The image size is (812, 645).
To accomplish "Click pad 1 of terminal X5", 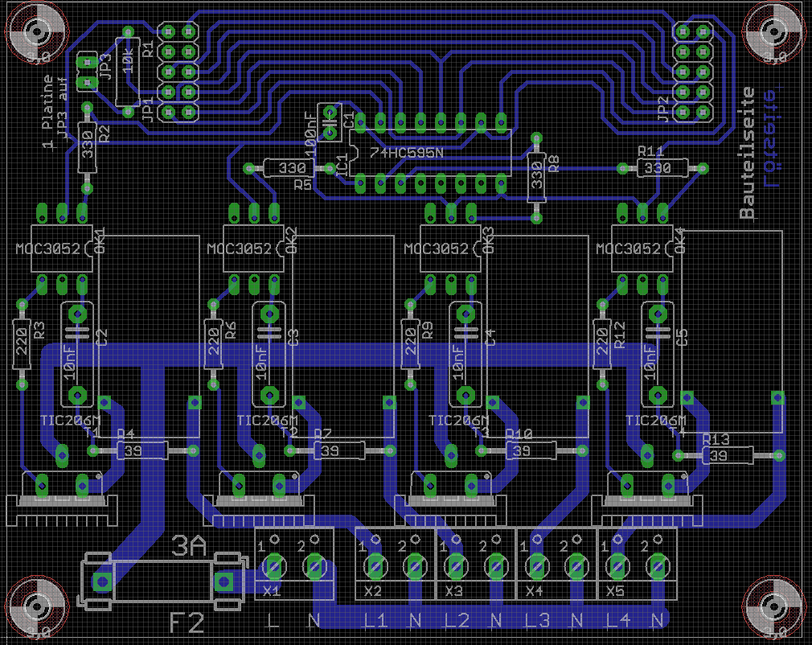I will point(617,567).
